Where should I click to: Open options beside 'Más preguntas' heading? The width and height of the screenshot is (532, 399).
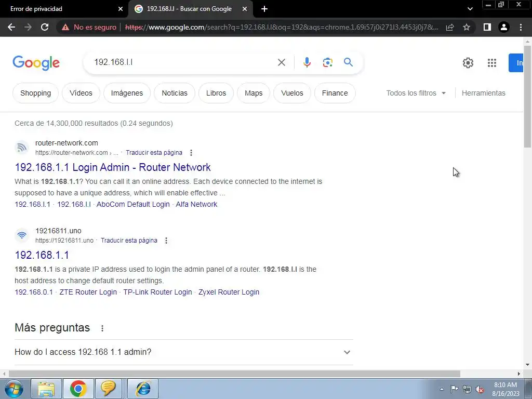click(102, 328)
